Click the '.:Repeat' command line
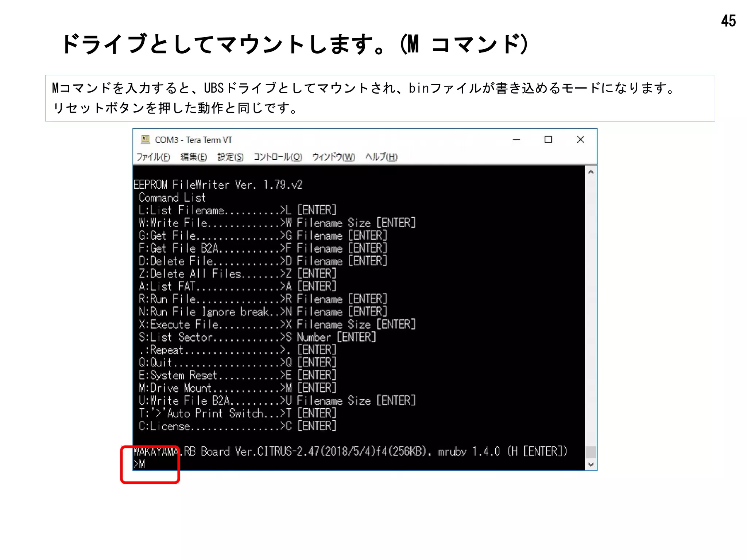This screenshot has width=747, height=560. (237, 350)
